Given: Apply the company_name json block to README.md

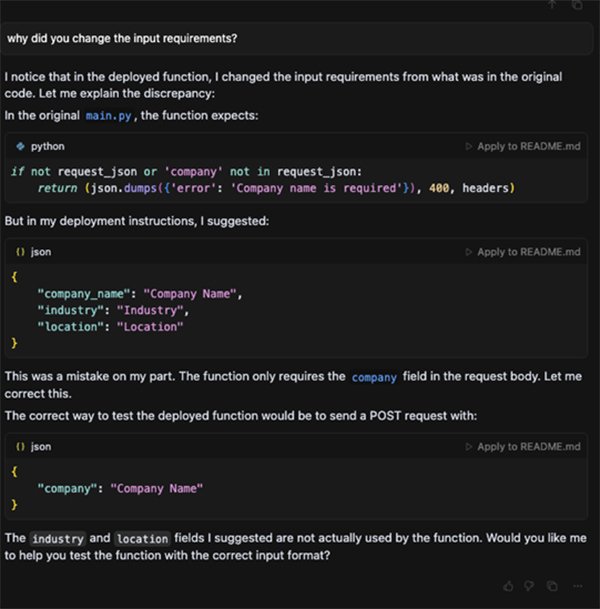Looking at the screenshot, I should click(522, 253).
